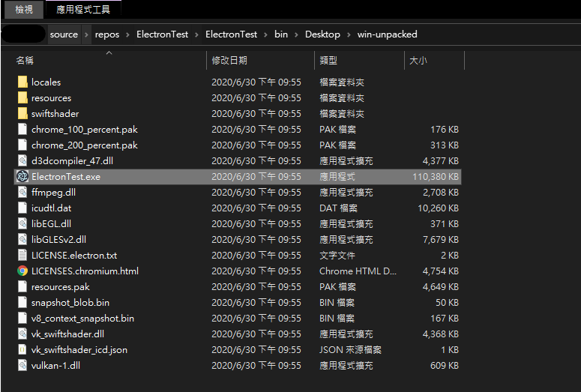This screenshot has width=581, height=392.
Task: Click the 應用程式 type of ElectronTest.exe
Action: [337, 177]
